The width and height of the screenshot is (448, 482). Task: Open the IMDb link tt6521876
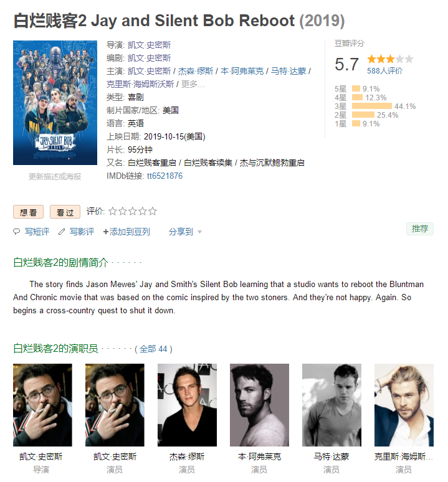pyautogui.click(x=164, y=176)
